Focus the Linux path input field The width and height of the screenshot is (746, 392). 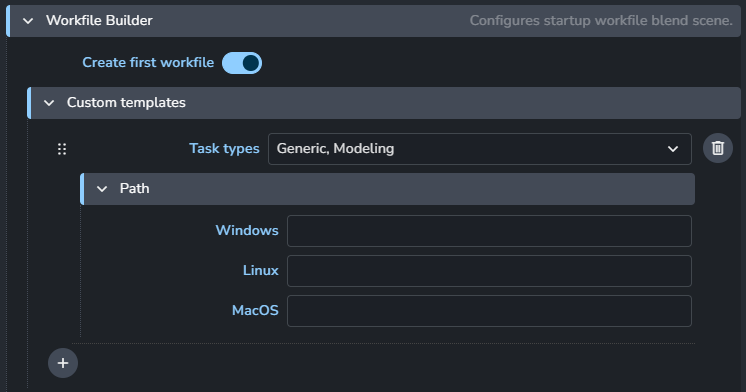click(x=489, y=271)
